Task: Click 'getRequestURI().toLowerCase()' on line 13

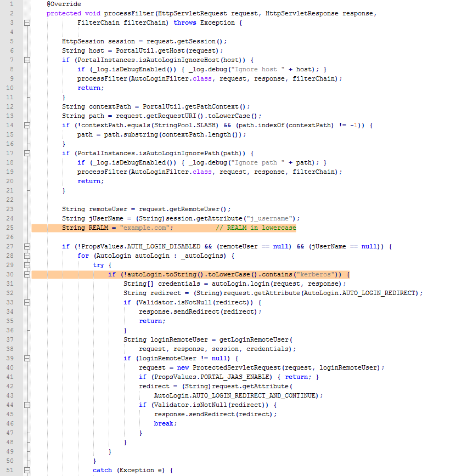Action: click(202, 116)
